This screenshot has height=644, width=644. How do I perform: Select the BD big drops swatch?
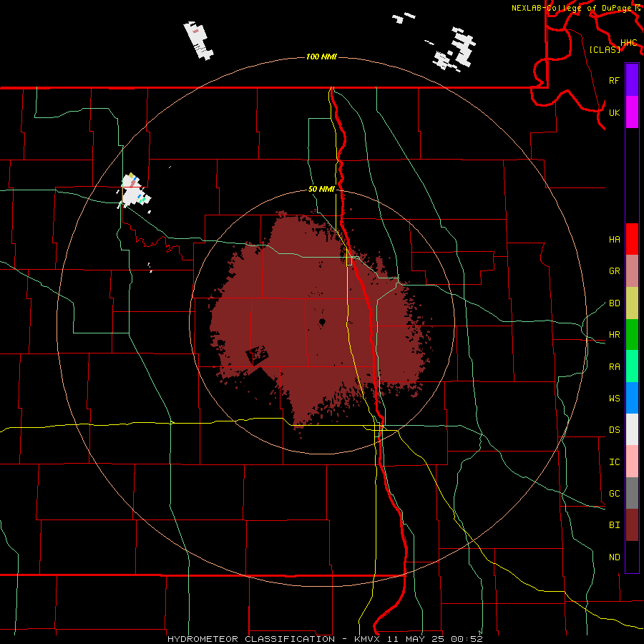(632, 303)
